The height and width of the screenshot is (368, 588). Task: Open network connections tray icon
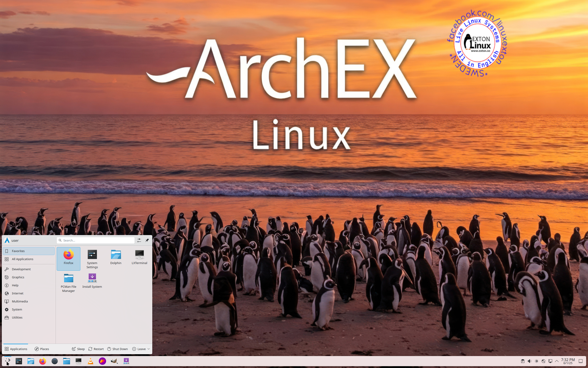click(x=550, y=361)
